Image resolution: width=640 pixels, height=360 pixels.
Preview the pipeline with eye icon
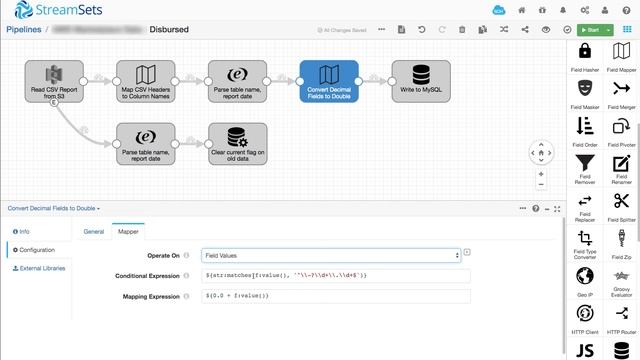pyautogui.click(x=546, y=29)
